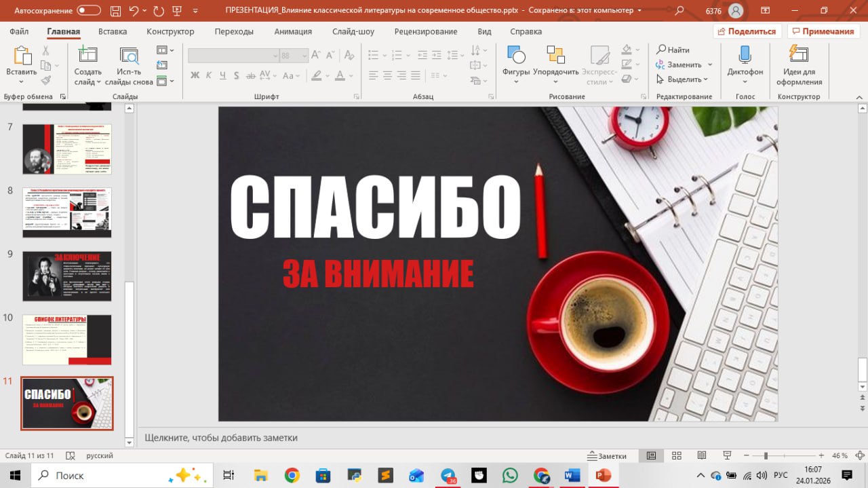Image resolution: width=868 pixels, height=488 pixels.
Task: Open the slide section dropdown
Action: pos(165,81)
